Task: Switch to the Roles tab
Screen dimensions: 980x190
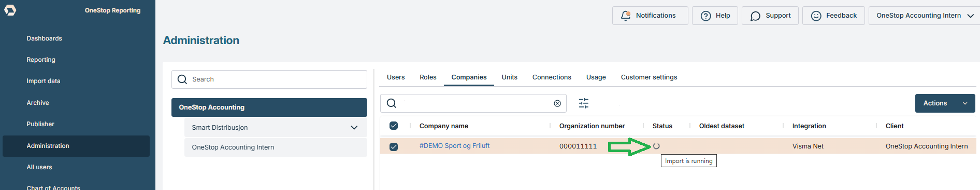Action: point(428,77)
